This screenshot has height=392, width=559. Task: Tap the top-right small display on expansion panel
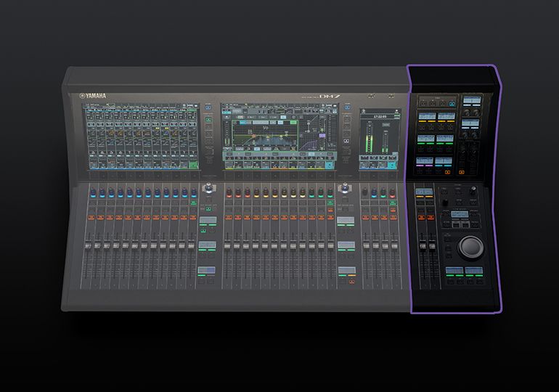[x=473, y=99]
